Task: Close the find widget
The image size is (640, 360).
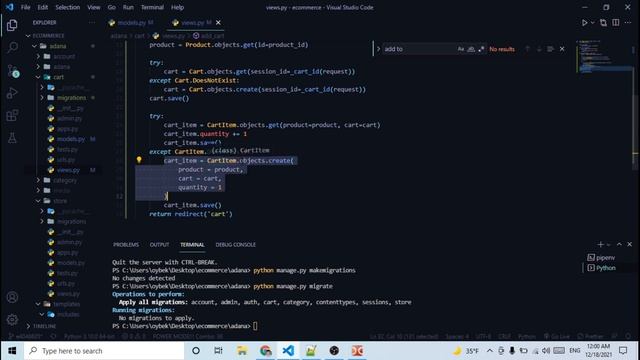Action: [x=562, y=49]
